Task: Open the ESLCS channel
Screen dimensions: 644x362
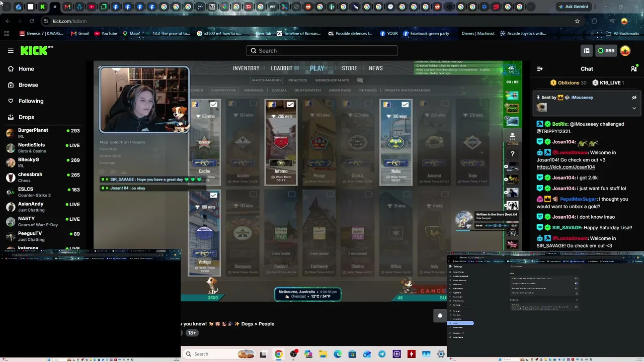Action: [x=43, y=192]
